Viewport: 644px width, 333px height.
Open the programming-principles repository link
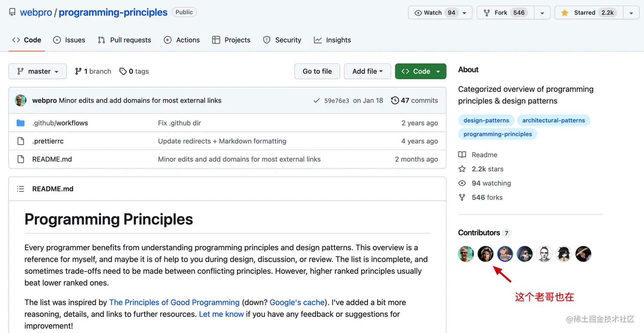(x=113, y=12)
